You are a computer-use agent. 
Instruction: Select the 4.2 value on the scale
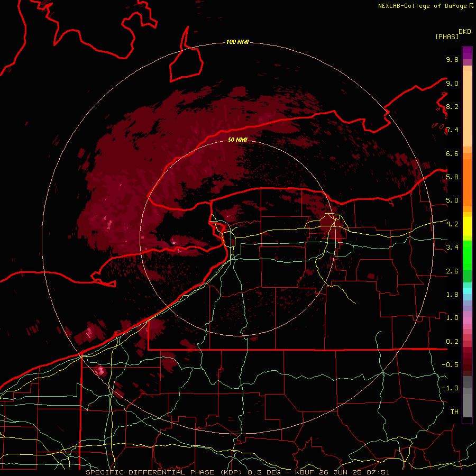(452, 224)
